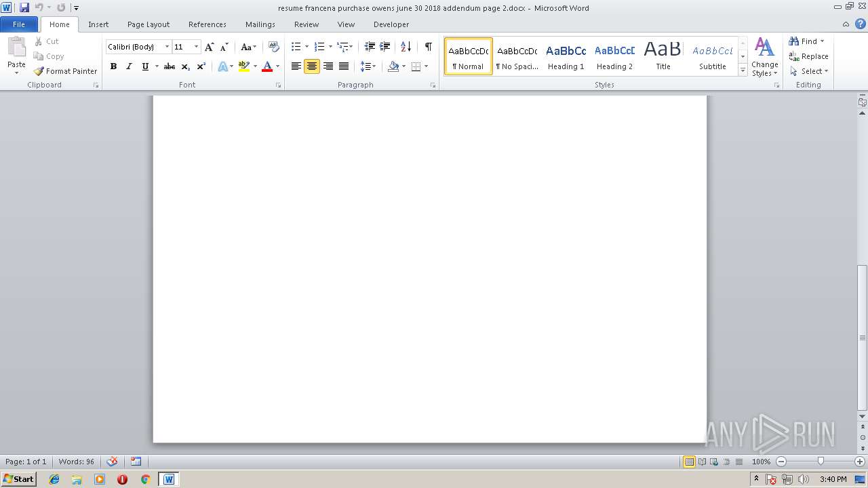The height and width of the screenshot is (488, 868).
Task: Open the Change Styles menu
Action: [764, 57]
